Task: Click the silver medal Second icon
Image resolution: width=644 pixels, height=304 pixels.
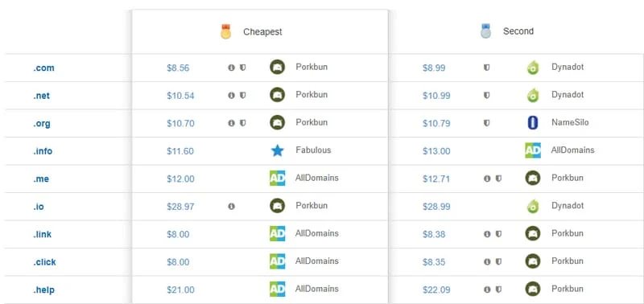Action: click(x=486, y=31)
